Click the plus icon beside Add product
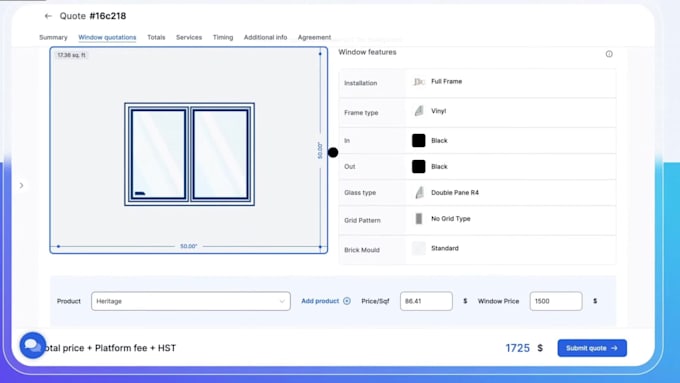Screen dimensions: 680x383 coord(347,301)
